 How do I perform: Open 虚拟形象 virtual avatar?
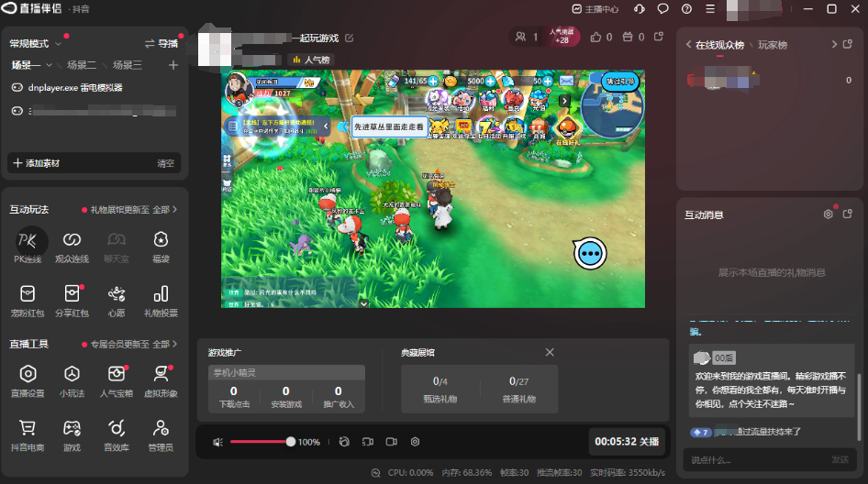[161, 381]
